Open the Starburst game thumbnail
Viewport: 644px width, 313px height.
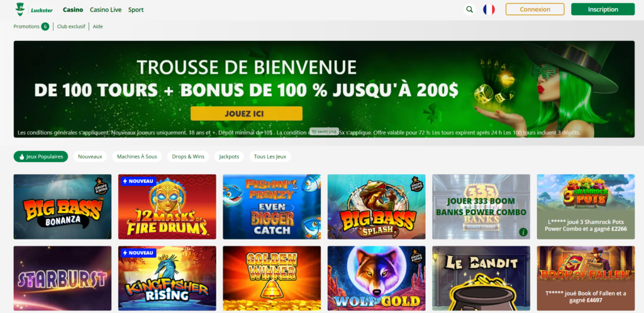(x=62, y=278)
